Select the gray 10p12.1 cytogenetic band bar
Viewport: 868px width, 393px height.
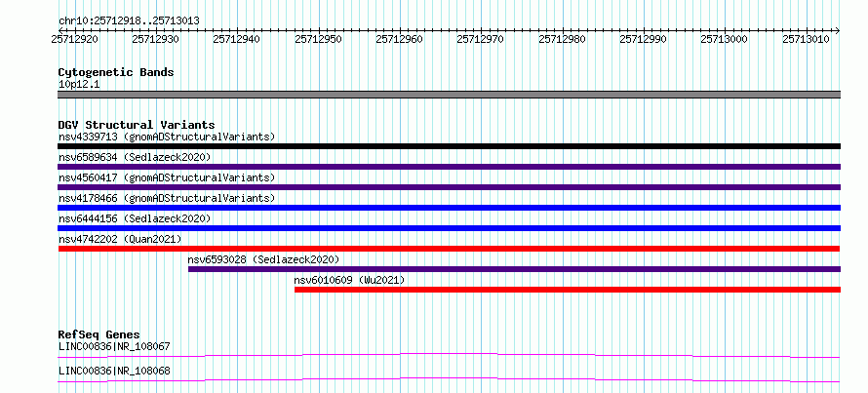449,95
